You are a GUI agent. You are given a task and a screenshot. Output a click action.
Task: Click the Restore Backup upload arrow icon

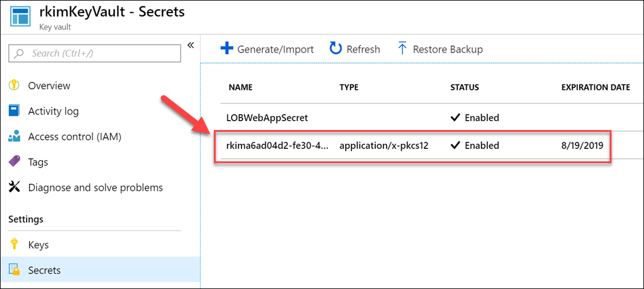402,49
